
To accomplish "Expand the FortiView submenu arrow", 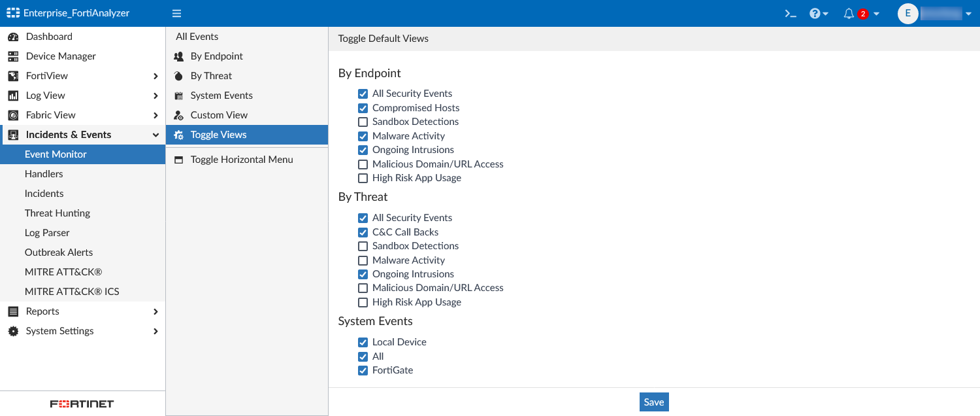I will 155,76.
